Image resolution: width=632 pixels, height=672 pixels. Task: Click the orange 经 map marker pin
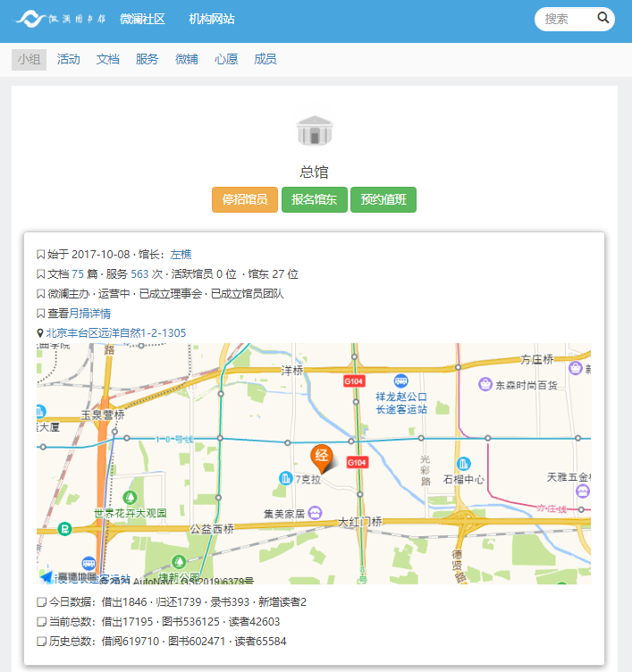[321, 458]
